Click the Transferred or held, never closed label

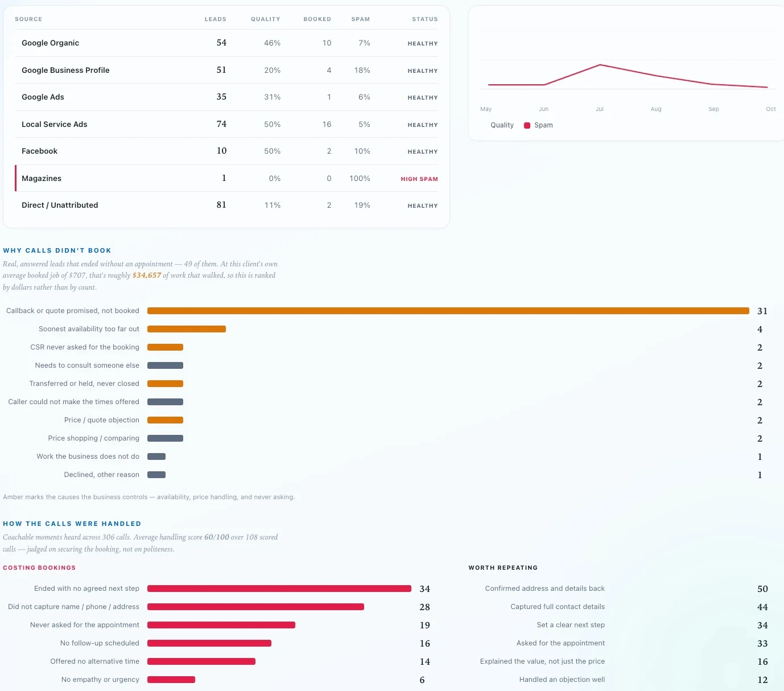click(84, 384)
